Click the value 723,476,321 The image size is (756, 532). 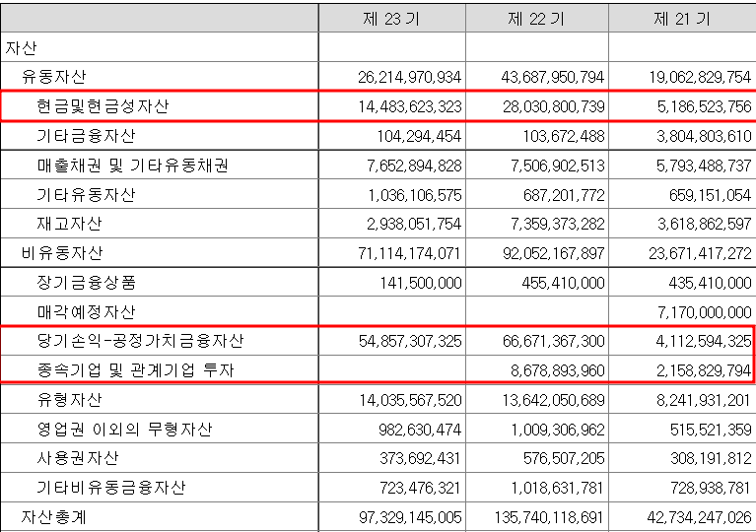pyautogui.click(x=420, y=488)
